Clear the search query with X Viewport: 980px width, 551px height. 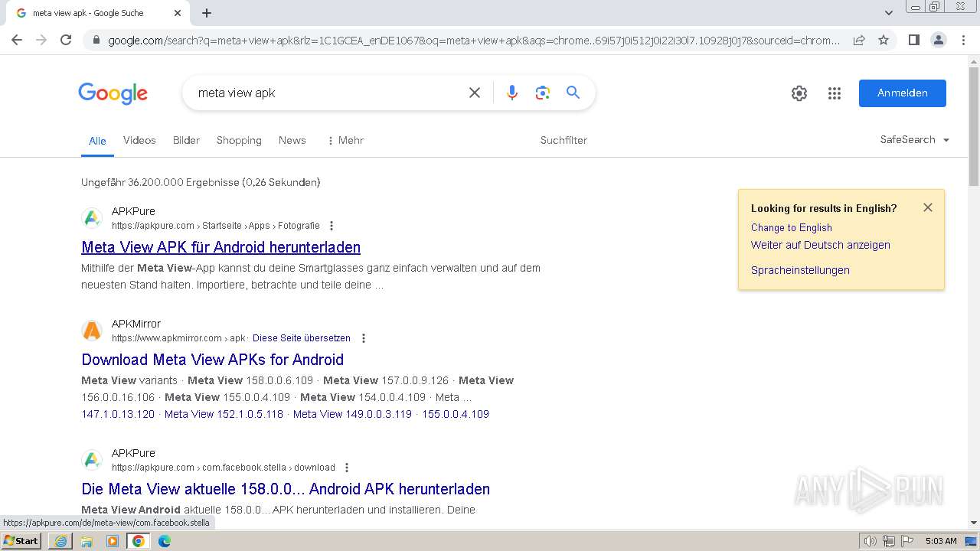(x=475, y=93)
